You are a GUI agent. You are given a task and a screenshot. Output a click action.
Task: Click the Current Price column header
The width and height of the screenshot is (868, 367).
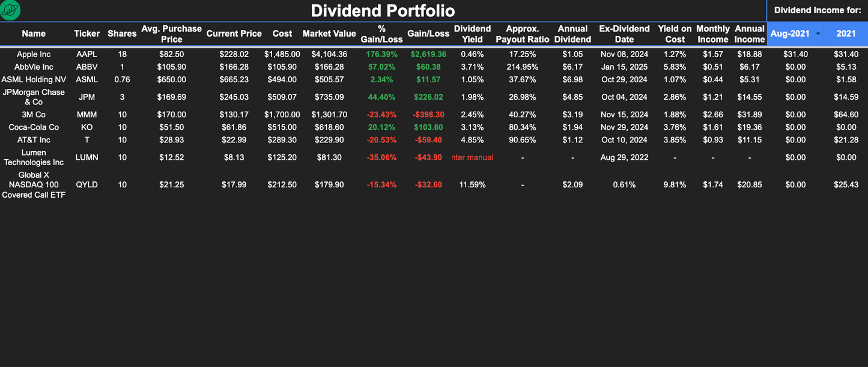234,34
